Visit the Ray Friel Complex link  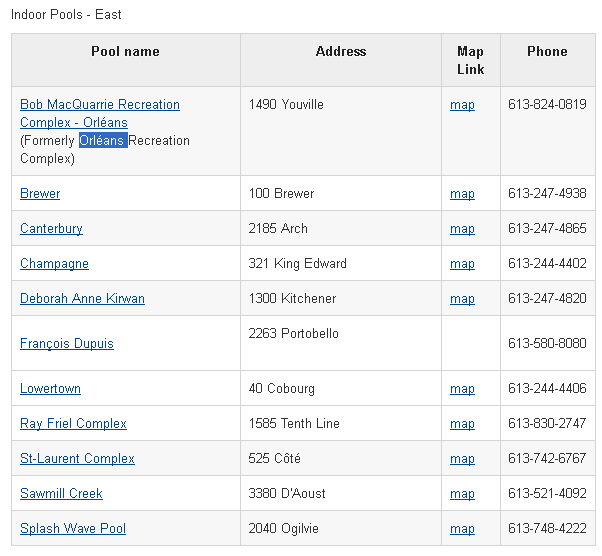click(x=73, y=424)
